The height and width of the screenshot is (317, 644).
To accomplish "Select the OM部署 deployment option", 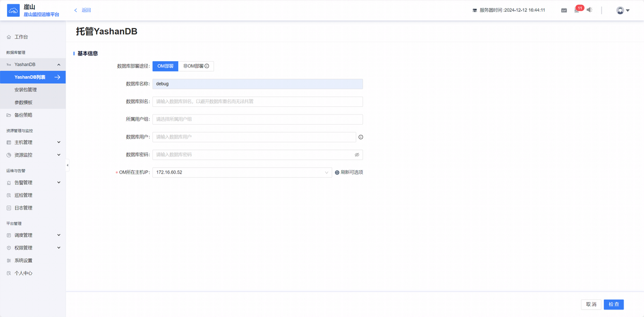I will tap(165, 66).
